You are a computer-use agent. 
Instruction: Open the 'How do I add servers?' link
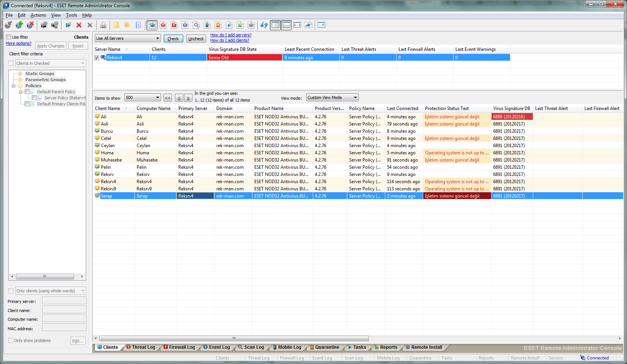[231, 35]
